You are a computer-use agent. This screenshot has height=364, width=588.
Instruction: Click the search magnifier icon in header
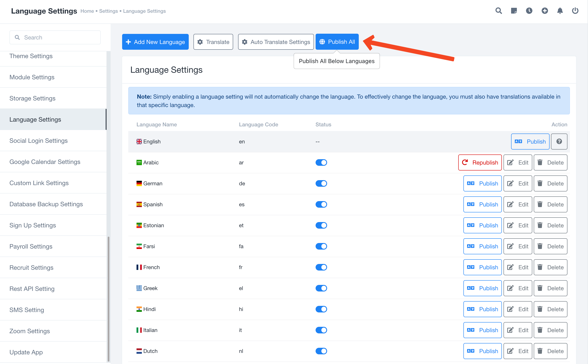(498, 11)
